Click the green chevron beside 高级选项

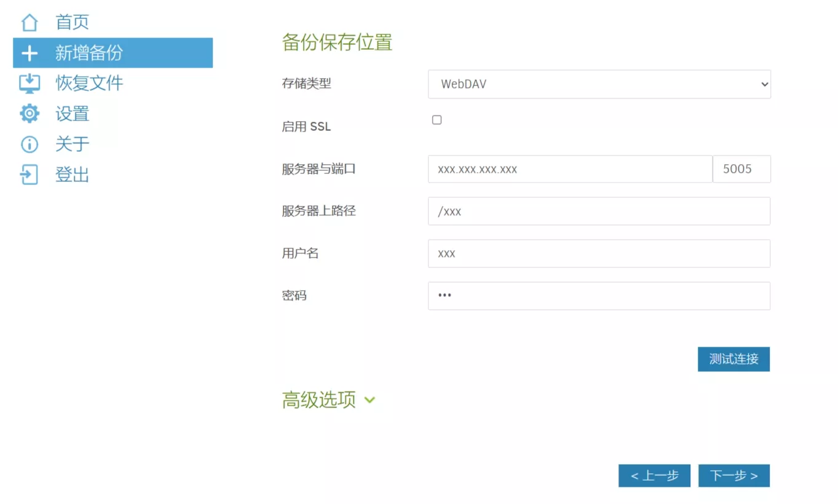(370, 400)
